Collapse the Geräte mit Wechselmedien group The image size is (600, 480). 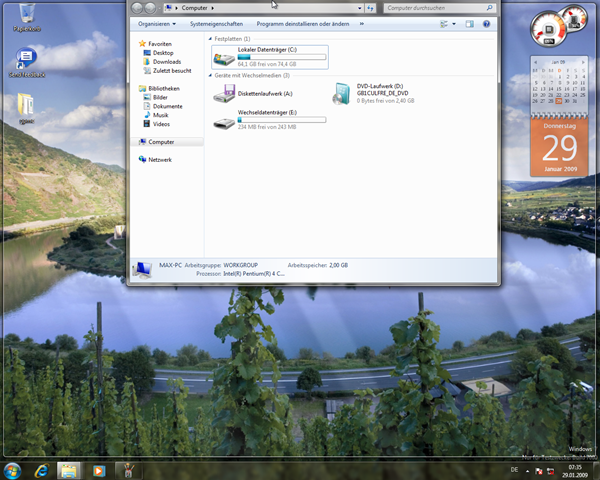[x=210, y=75]
